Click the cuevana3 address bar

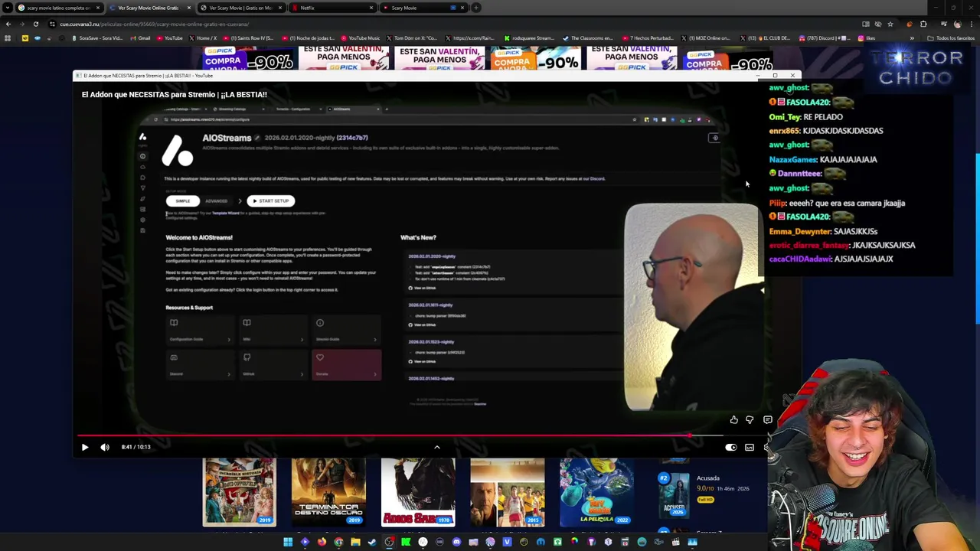click(452, 24)
